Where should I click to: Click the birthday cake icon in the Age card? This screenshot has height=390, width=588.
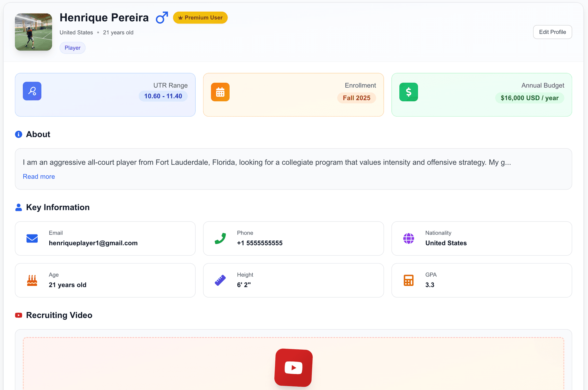(x=32, y=280)
